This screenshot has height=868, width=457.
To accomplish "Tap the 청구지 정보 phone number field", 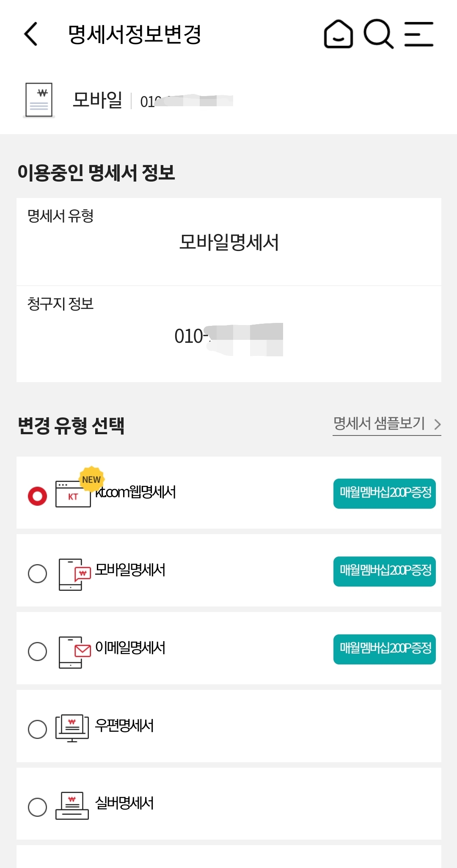I will [x=228, y=337].
